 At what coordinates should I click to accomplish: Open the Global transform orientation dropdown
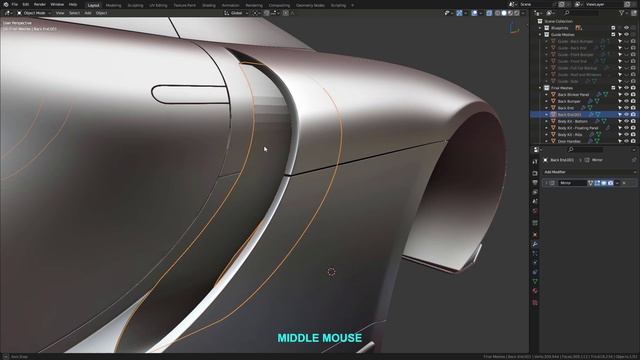236,13
